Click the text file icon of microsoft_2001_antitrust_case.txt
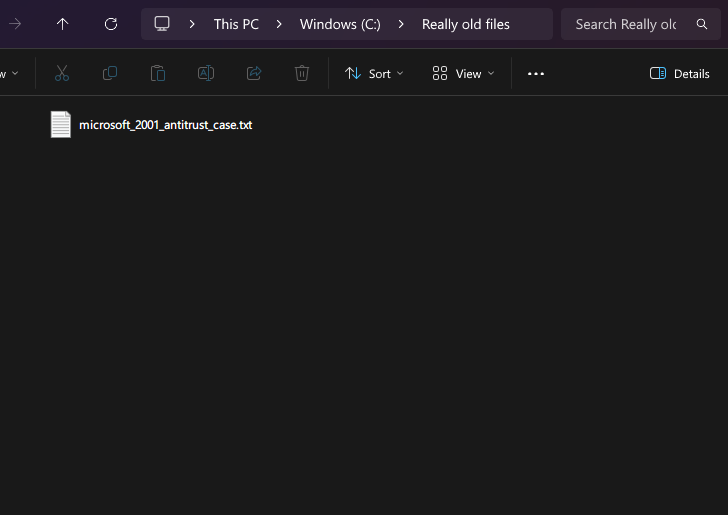The width and height of the screenshot is (728, 515). [x=61, y=124]
